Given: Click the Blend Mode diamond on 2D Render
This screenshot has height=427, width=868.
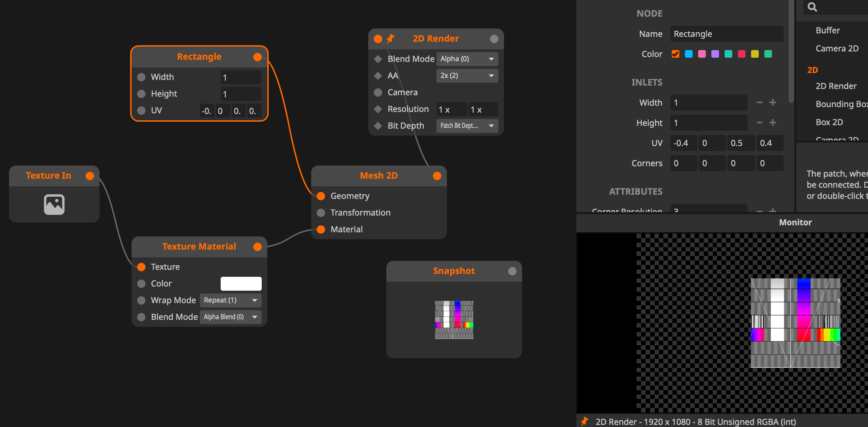Looking at the screenshot, I should 378,59.
